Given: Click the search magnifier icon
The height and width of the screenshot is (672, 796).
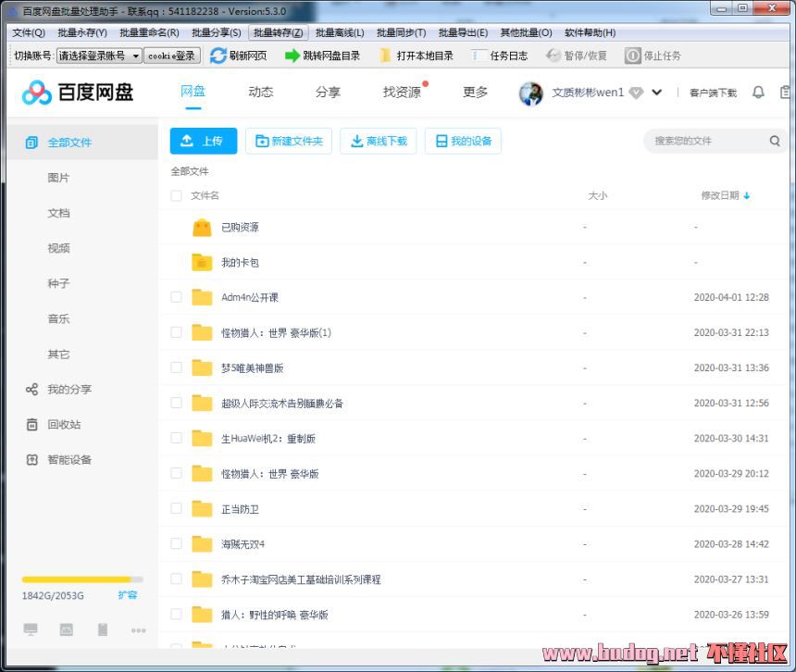Looking at the screenshot, I should tap(775, 141).
